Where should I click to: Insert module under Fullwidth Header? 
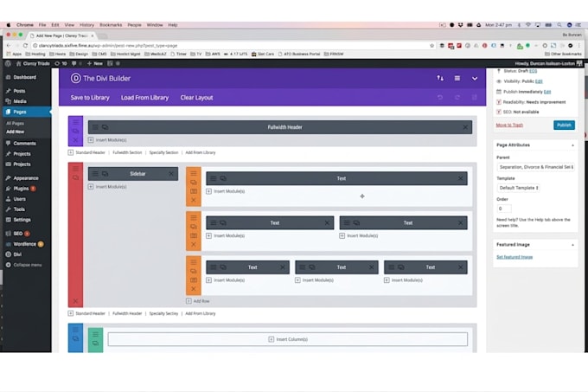click(x=107, y=140)
